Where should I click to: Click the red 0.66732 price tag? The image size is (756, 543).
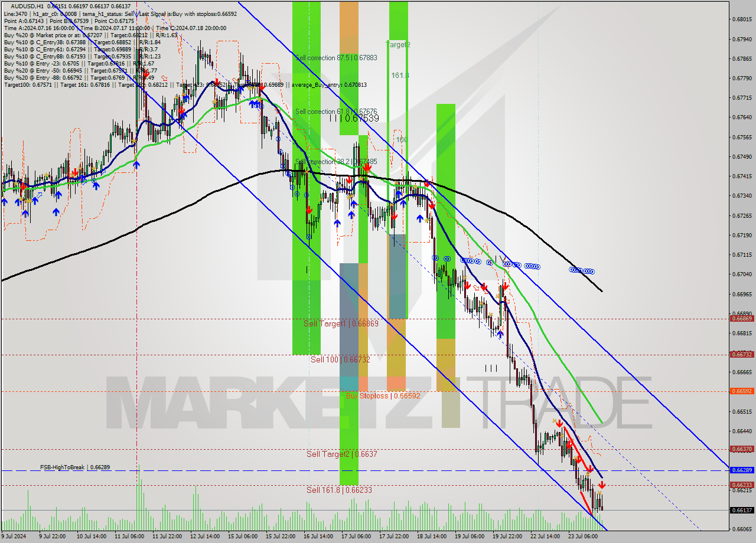[x=742, y=355]
